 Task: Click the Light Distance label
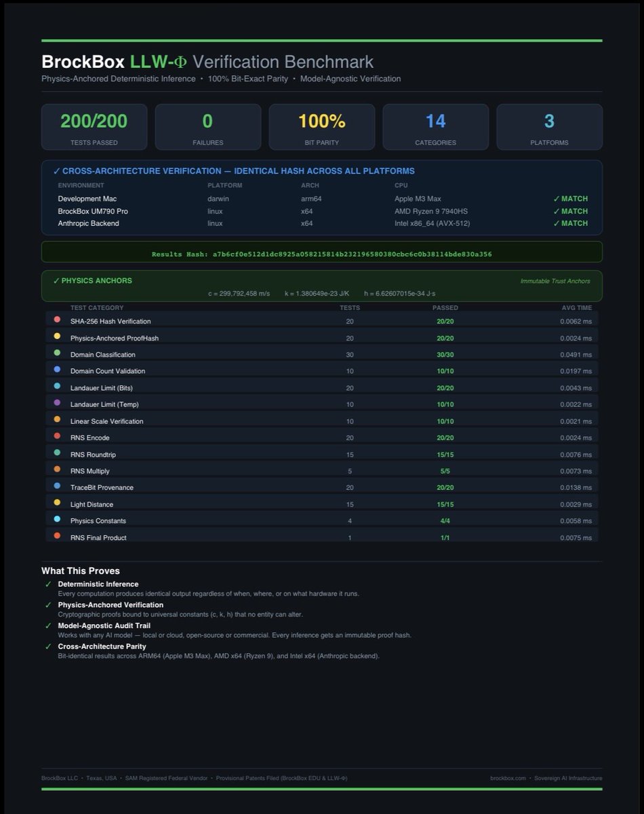92,505
